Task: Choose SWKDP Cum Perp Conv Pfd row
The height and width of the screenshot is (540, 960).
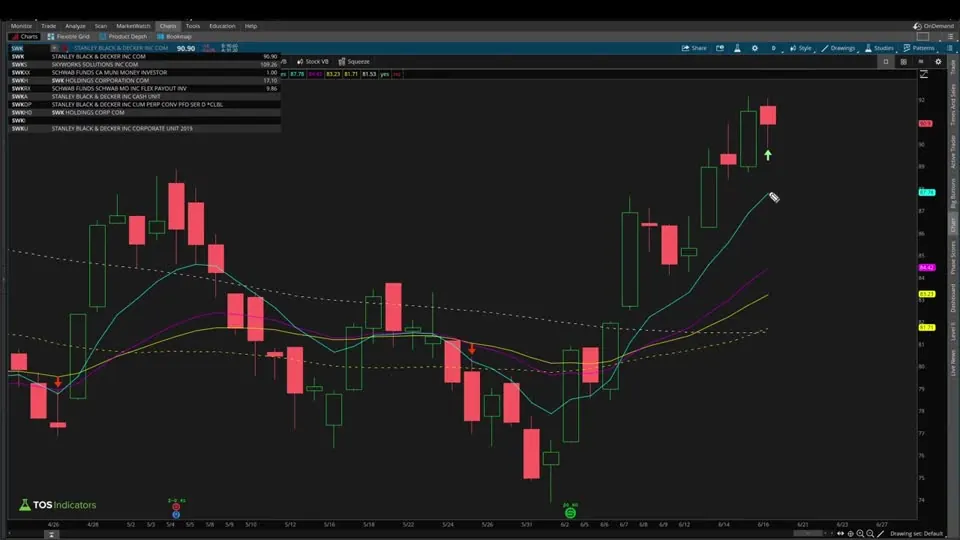Action: 144,104
